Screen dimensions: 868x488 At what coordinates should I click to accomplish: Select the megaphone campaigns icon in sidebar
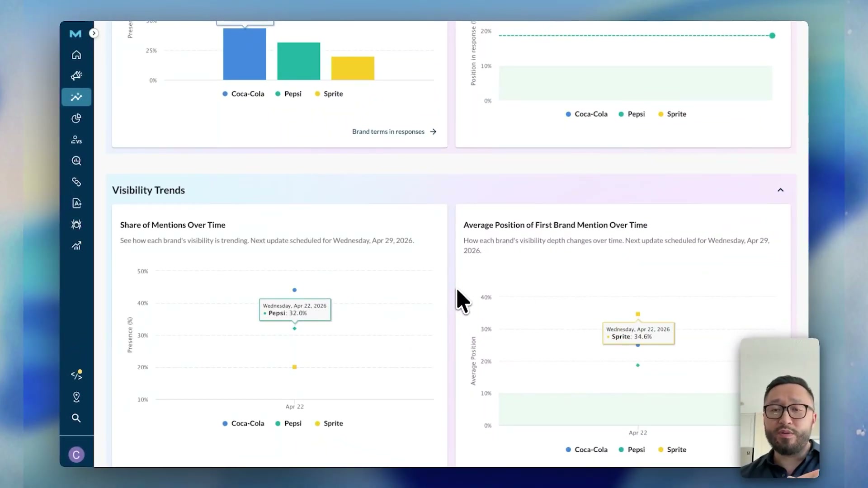point(76,75)
